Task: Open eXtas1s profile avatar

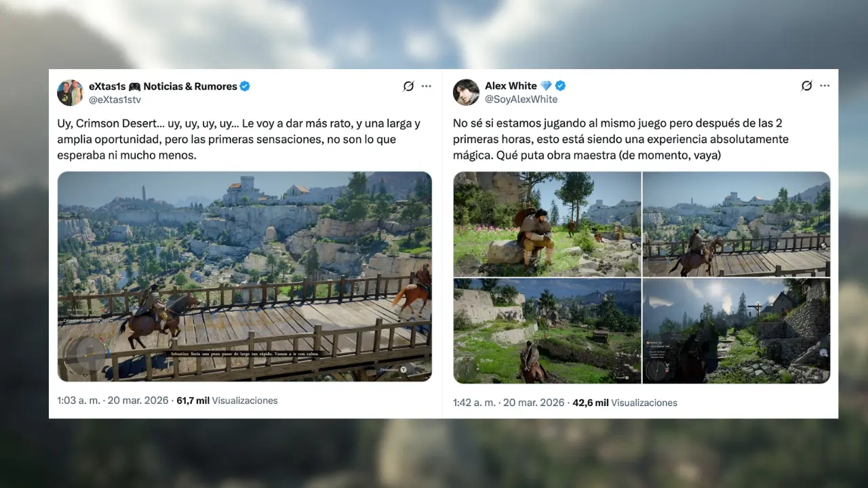Action: pos(71,93)
